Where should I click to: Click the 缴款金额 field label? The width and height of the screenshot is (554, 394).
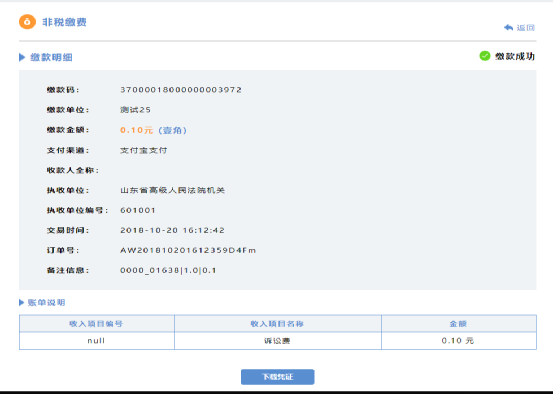point(68,130)
